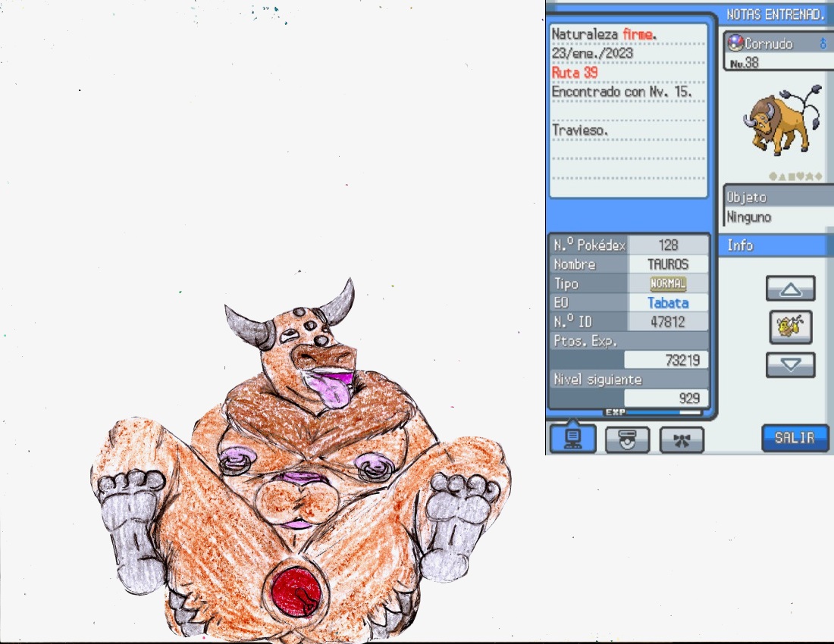Image resolution: width=834 pixels, height=644 pixels.
Task: Click the NOTAS ENTRENAD. header
Action: coord(776,14)
